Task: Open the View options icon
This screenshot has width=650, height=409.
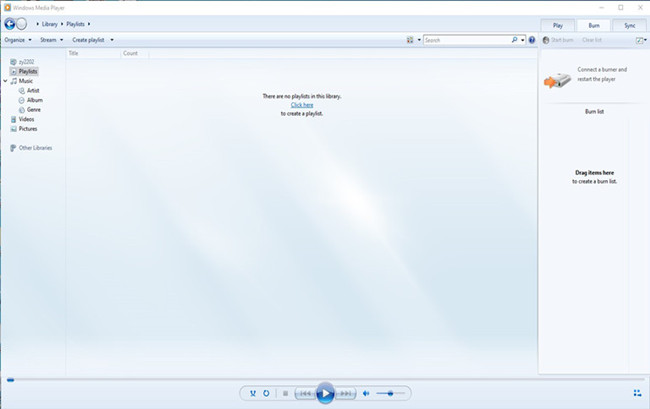Action: (410, 40)
